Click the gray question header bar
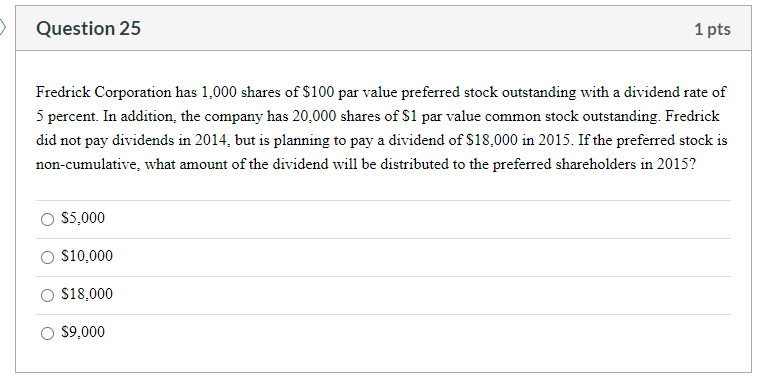The height and width of the screenshot is (378, 759). (383, 29)
